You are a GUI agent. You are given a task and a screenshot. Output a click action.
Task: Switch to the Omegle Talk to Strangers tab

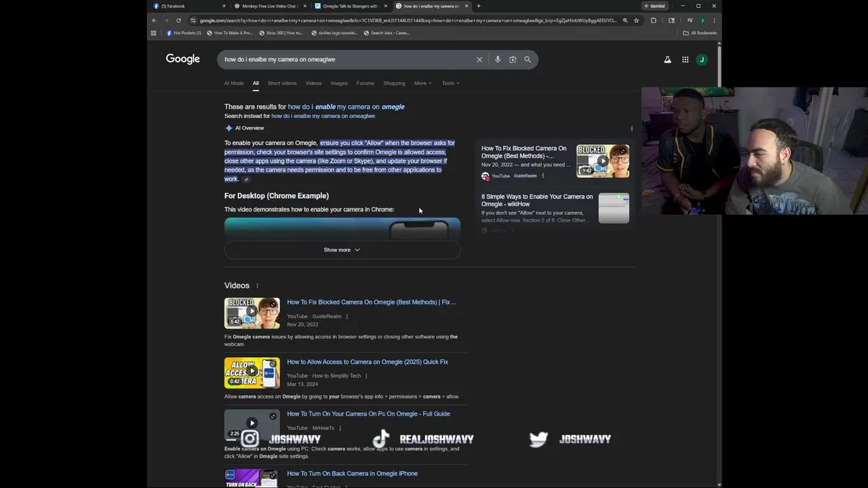[x=350, y=6]
